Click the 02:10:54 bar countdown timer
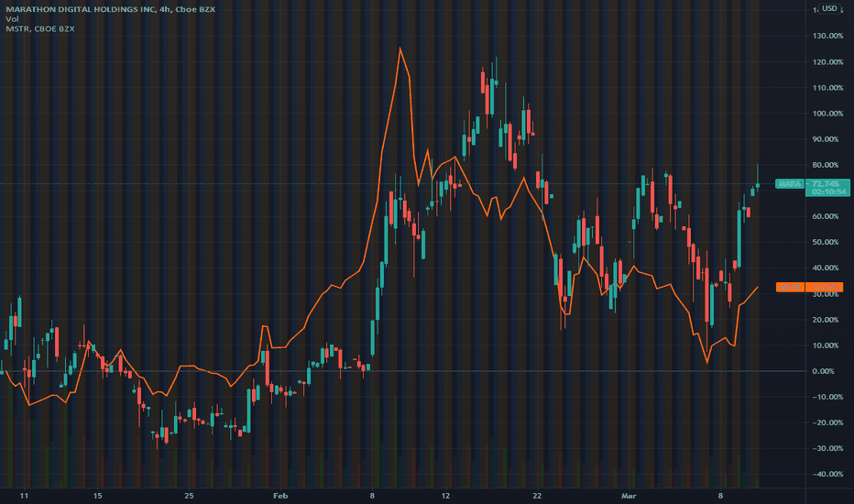Screen dimensions: 854x504 pos(828,192)
